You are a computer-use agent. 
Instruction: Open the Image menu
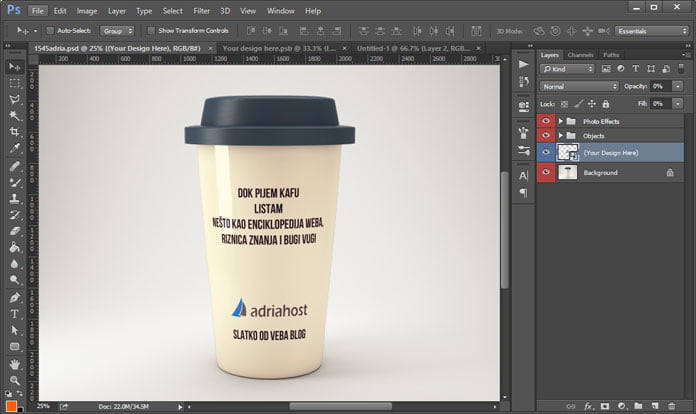coord(87,11)
